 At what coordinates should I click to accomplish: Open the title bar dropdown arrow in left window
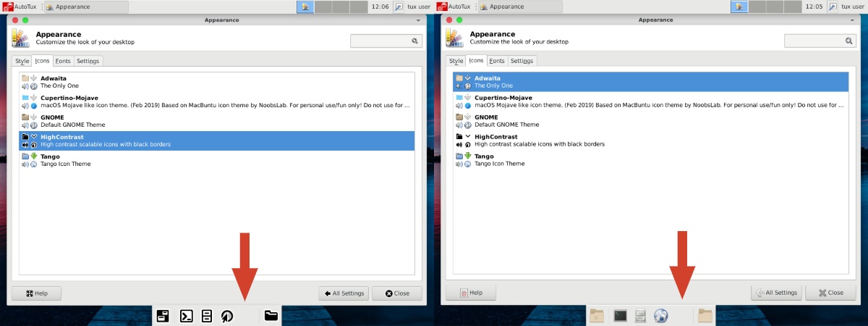(418, 21)
